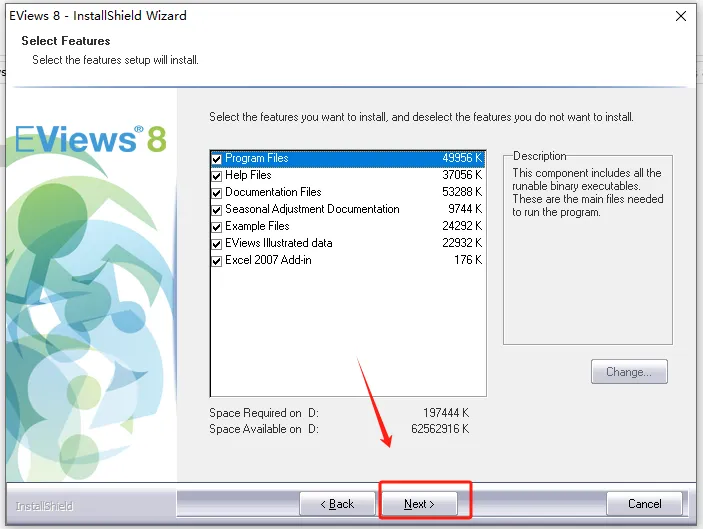Click the 197444 K space required value
This screenshot has width=703, height=529.
pos(446,413)
